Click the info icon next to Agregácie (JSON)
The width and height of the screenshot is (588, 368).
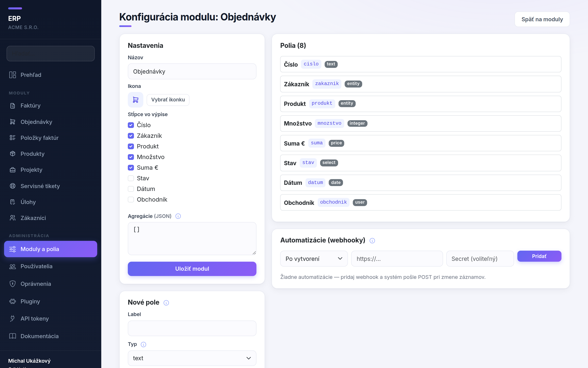point(178,216)
